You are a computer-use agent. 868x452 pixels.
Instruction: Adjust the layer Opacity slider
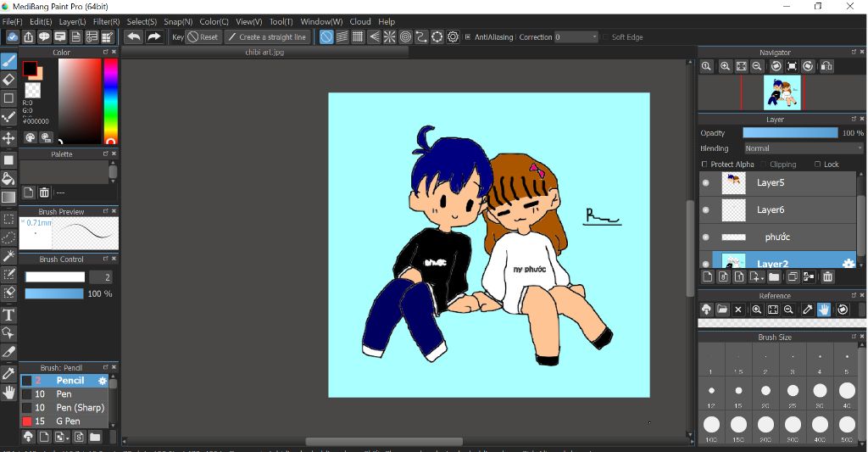tap(790, 133)
